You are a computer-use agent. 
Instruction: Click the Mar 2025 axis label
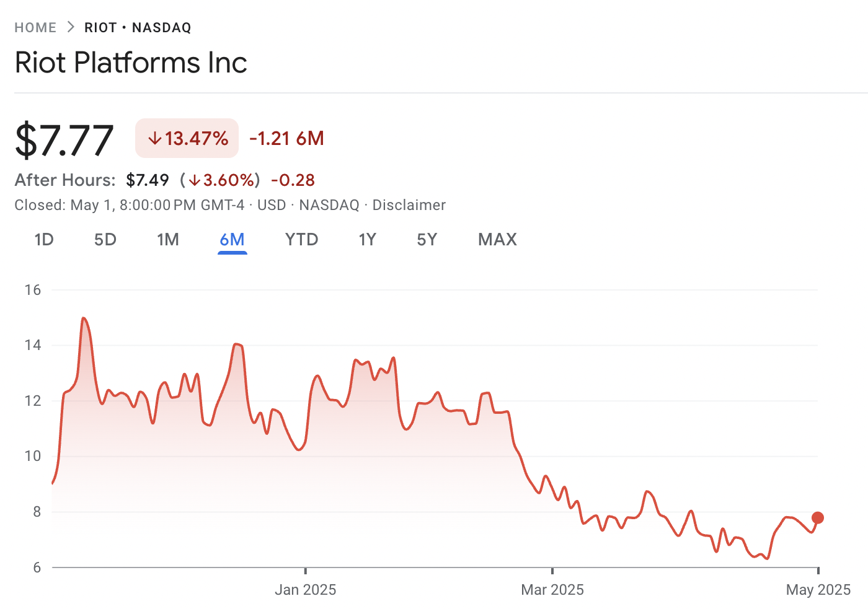click(x=552, y=590)
